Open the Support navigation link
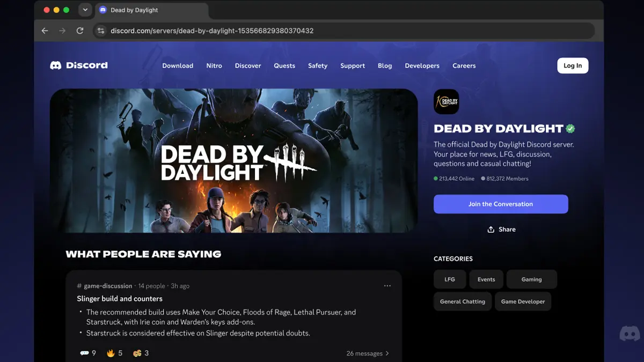Screen dimensions: 644x362 [353, 65]
